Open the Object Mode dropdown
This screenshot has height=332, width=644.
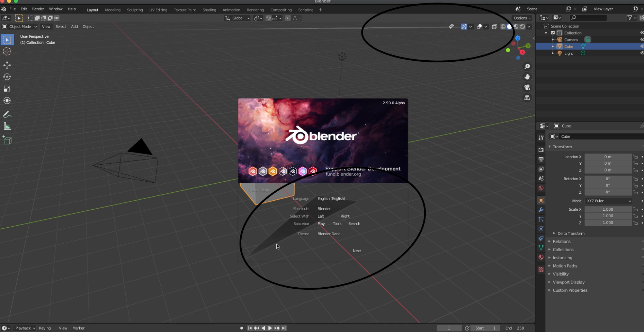coord(20,27)
